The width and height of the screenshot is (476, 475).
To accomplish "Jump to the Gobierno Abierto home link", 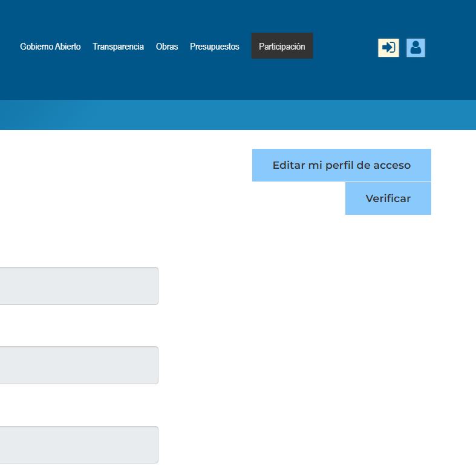I will 50,47.
